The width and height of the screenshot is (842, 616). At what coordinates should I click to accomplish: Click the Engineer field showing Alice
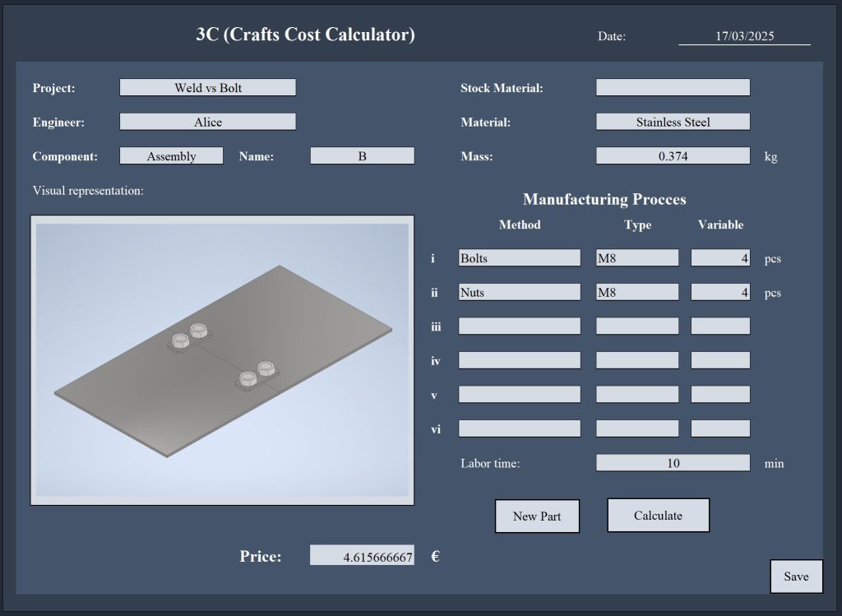coord(207,122)
